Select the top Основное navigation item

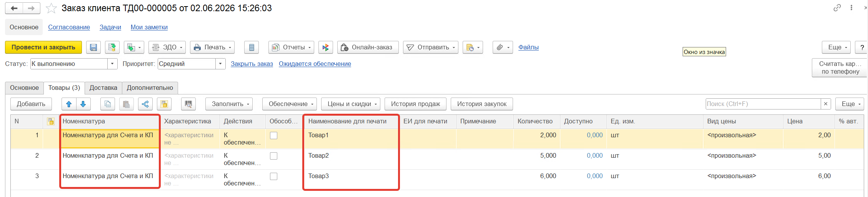tap(24, 27)
